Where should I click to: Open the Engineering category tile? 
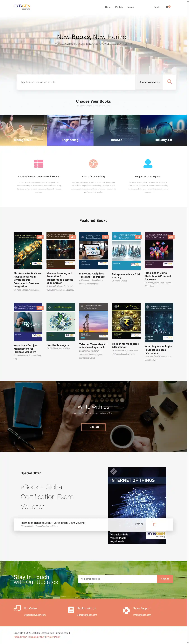point(70,130)
